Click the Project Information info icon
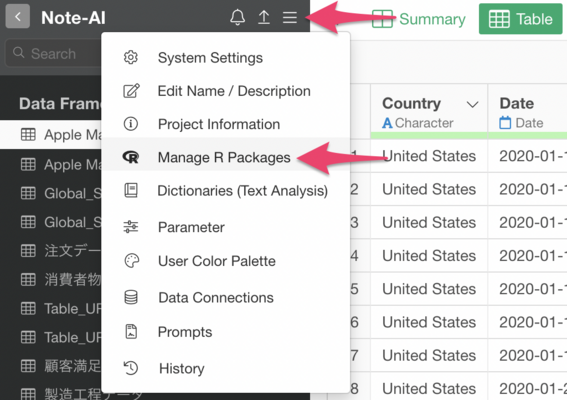Image resolution: width=567 pixels, height=400 pixels. pyautogui.click(x=131, y=124)
